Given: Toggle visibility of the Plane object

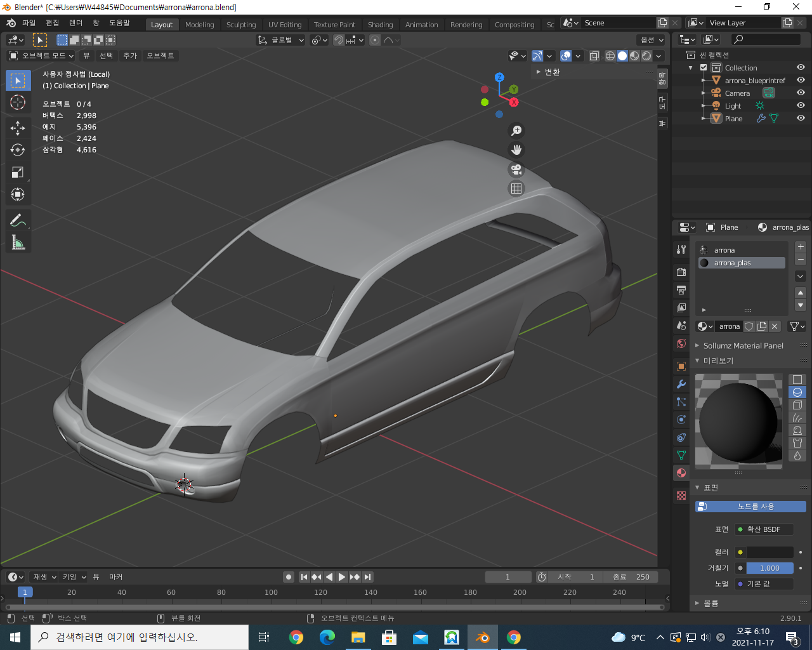Looking at the screenshot, I should 801,118.
